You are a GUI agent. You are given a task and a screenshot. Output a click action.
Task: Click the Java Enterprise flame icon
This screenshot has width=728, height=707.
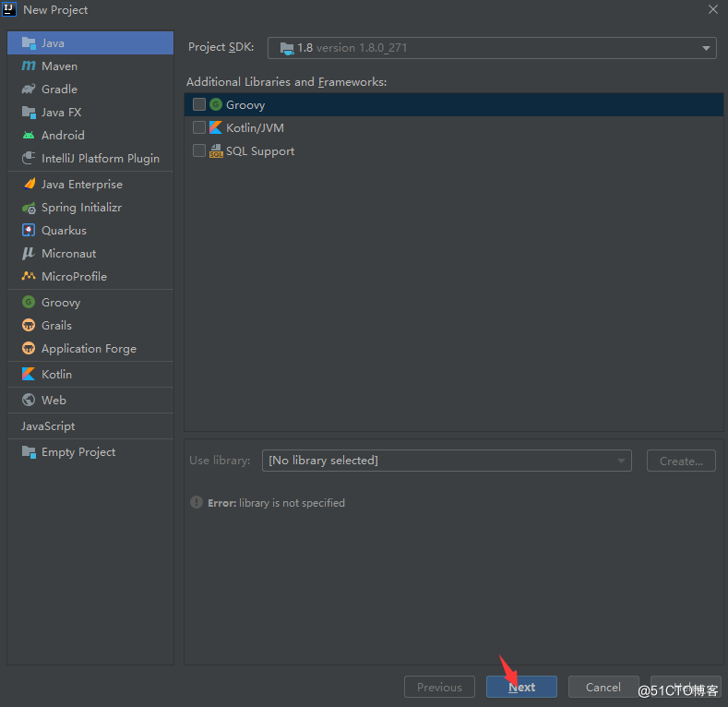(x=30, y=184)
